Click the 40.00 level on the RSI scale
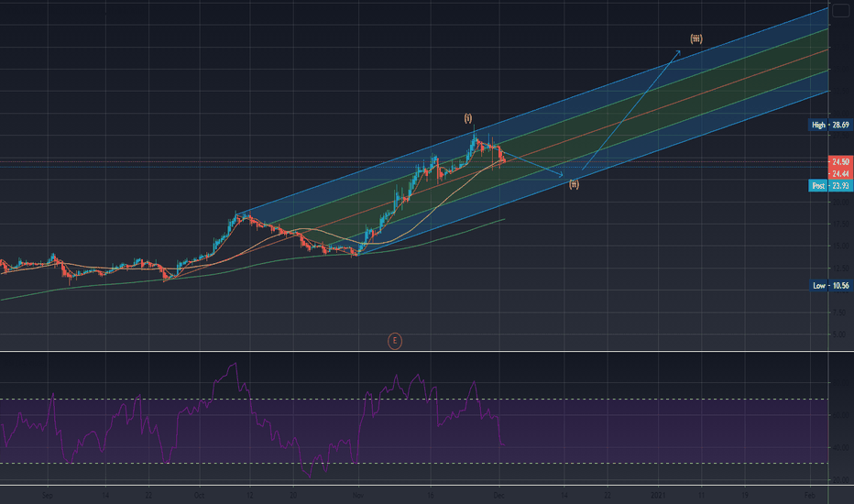Screen dimensions: 854x504 pyautogui.click(x=840, y=447)
